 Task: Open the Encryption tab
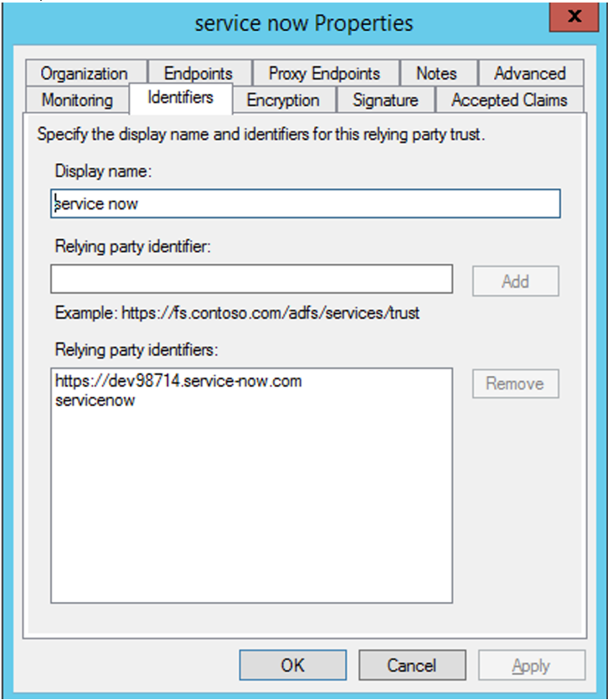click(x=283, y=100)
